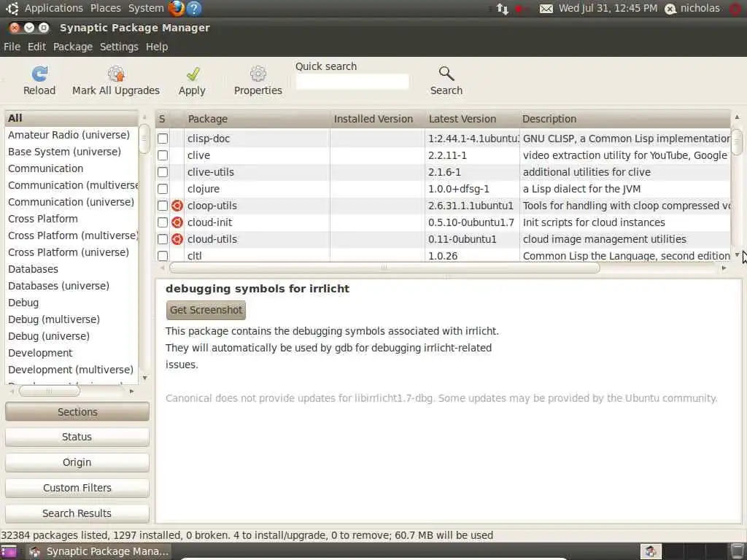Switch to the Status filter view
This screenshot has height=560, width=747.
tap(77, 437)
